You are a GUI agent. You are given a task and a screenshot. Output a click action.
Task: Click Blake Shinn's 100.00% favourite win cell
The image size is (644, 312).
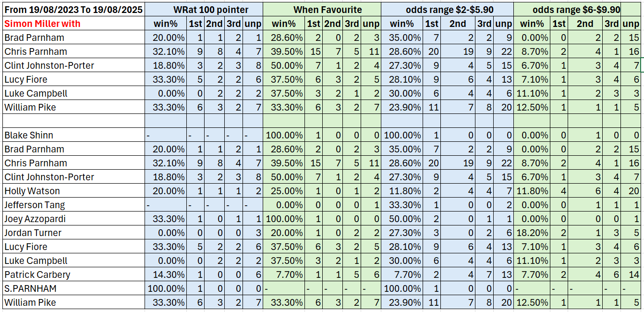tap(284, 135)
